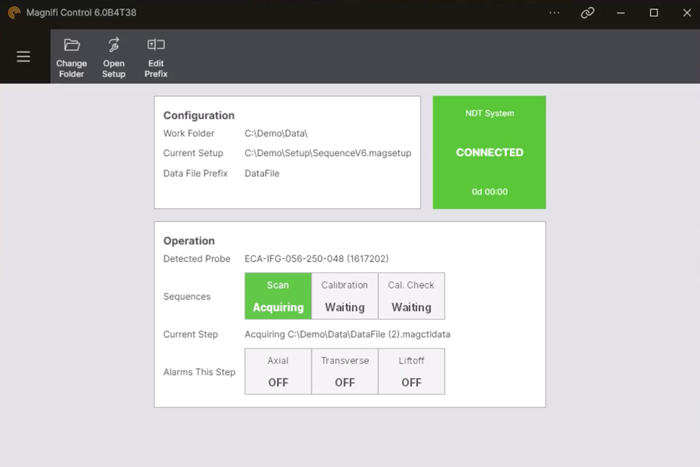Open the three-dot more options menu
This screenshot has width=700, height=467.
coord(554,13)
